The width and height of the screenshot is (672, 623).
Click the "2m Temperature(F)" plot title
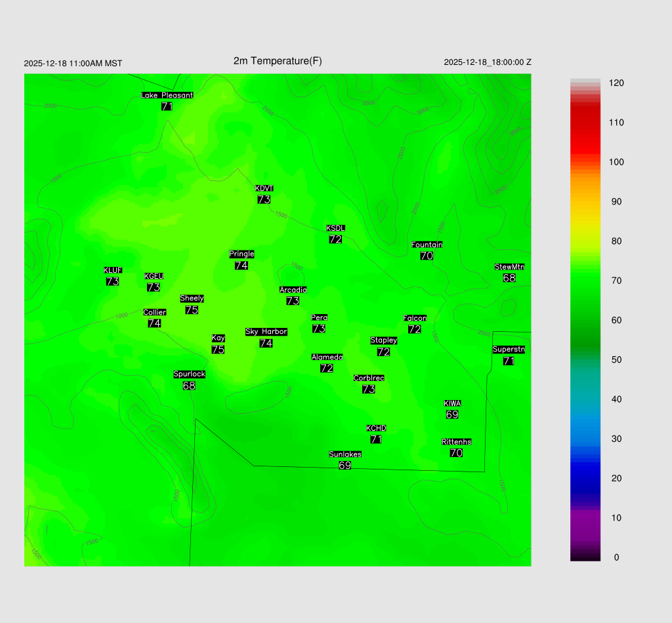click(278, 61)
